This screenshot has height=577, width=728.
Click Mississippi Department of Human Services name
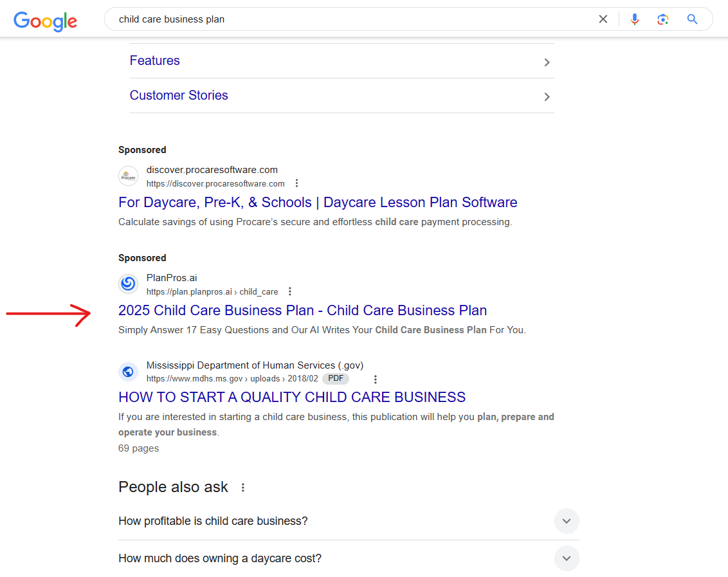coord(255,365)
